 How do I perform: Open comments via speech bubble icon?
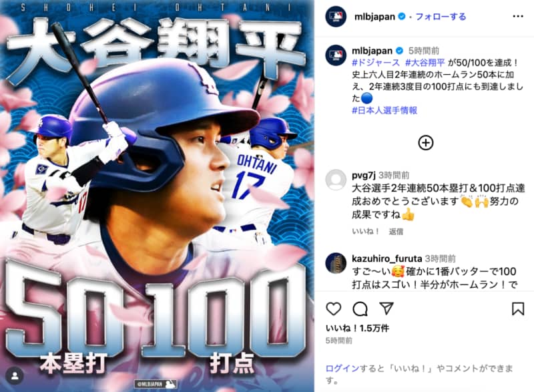tap(360, 309)
